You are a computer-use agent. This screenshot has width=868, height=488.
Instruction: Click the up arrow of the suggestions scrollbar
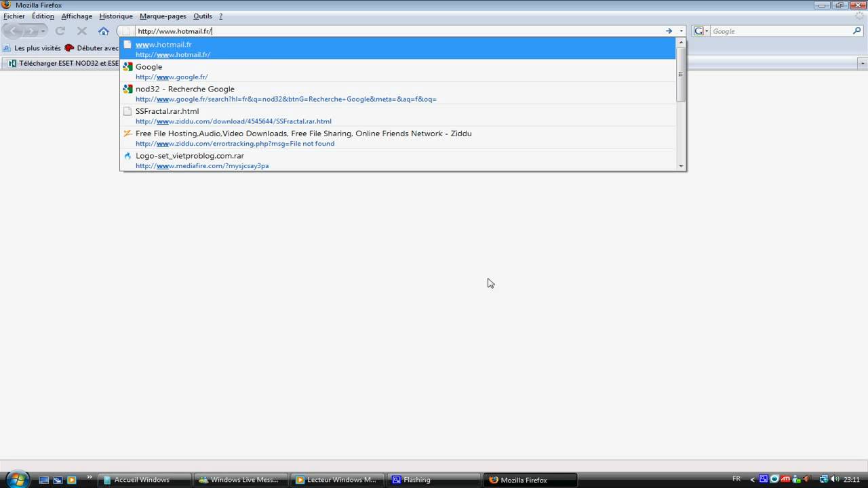(x=681, y=42)
